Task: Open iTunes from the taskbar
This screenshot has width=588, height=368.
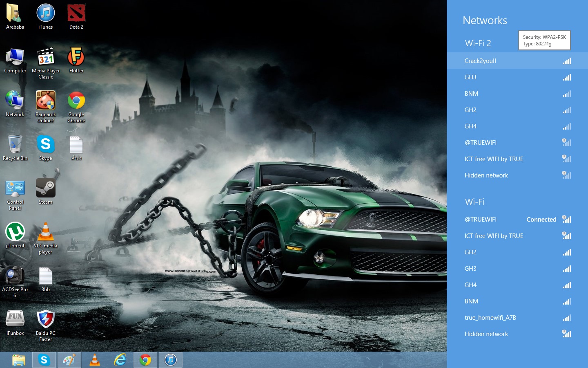Action: click(x=170, y=360)
